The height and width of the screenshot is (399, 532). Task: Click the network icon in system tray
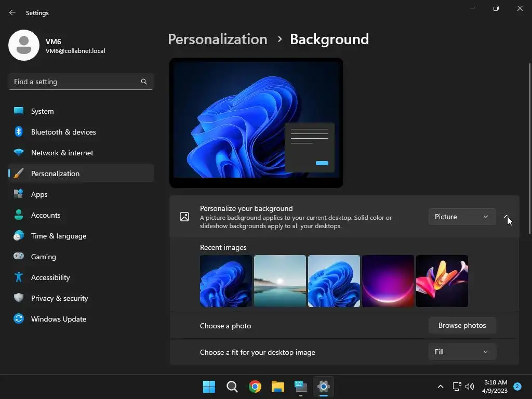pyautogui.click(x=457, y=387)
